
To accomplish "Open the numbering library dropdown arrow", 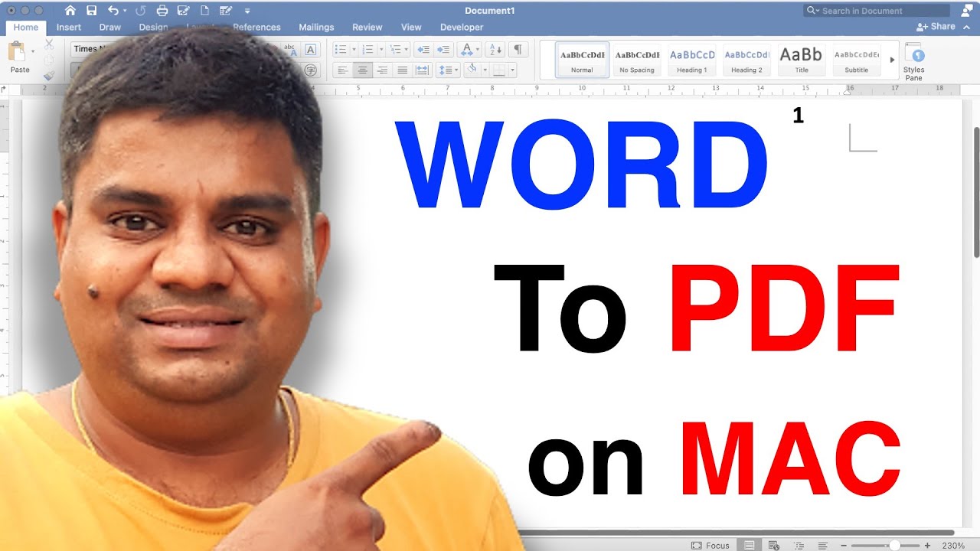I will coord(381,49).
